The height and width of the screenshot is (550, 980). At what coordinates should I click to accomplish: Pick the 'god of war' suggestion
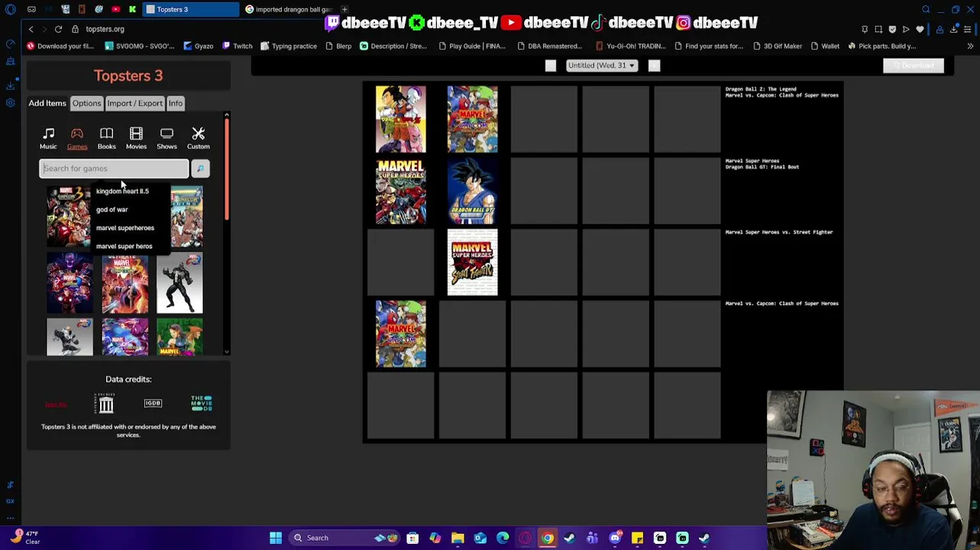coord(112,209)
